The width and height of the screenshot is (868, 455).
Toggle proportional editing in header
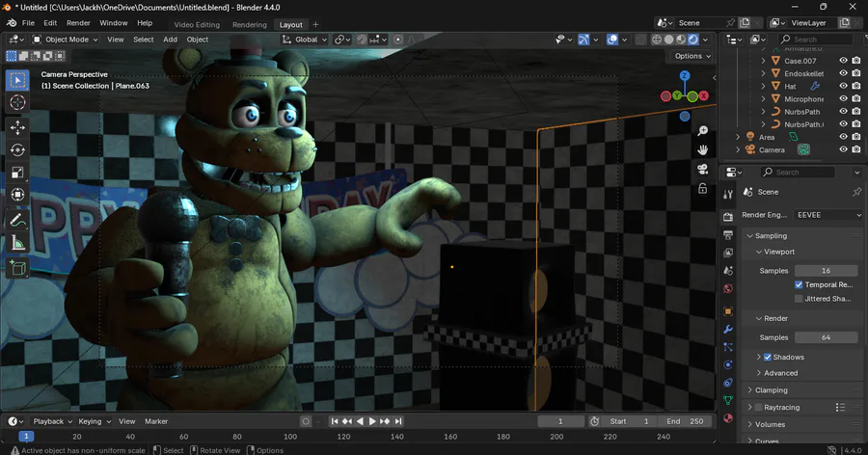pos(398,40)
